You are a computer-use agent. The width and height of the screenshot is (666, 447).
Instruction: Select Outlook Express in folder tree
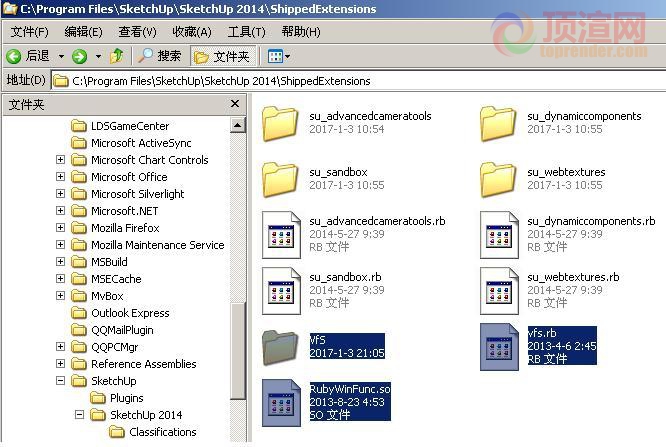pyautogui.click(x=130, y=313)
